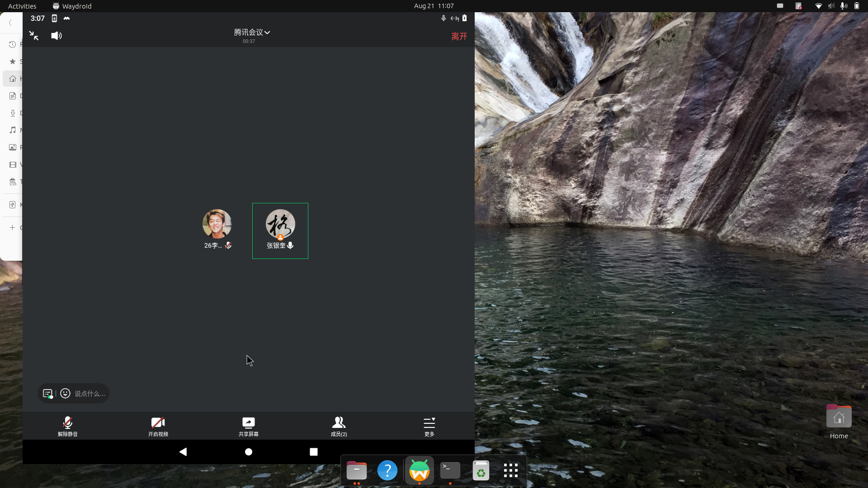The width and height of the screenshot is (868, 488).
Task: Open Pictures in the Files window sidebar
Action: tap(13, 147)
